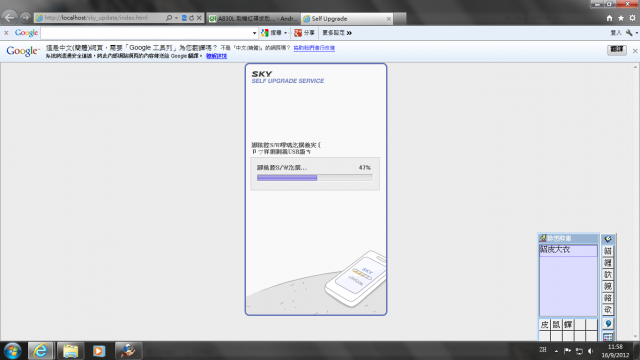
Task: Click the Google toolbar 搜尋 search button
Action: [x=271, y=33]
